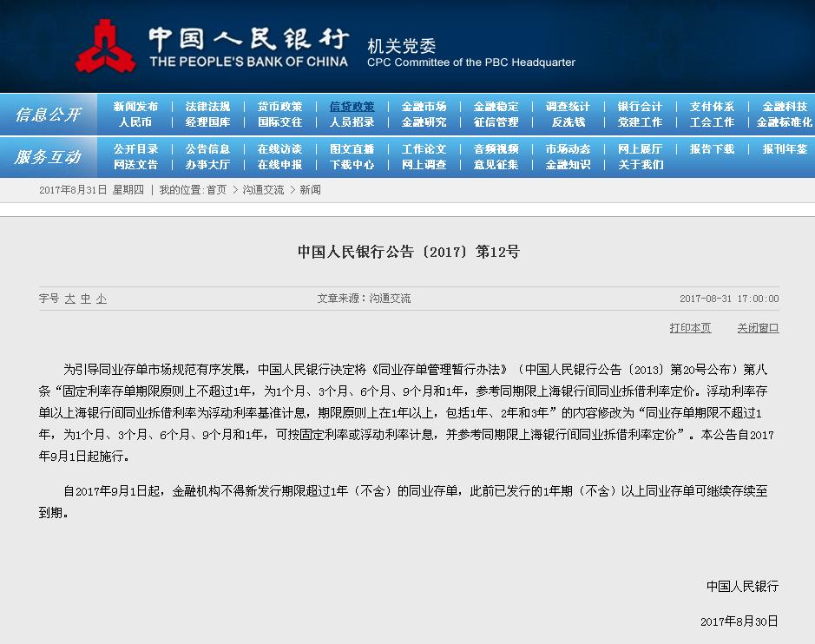
Task: Open 关于我们 in the service menu
Action: coord(640,164)
